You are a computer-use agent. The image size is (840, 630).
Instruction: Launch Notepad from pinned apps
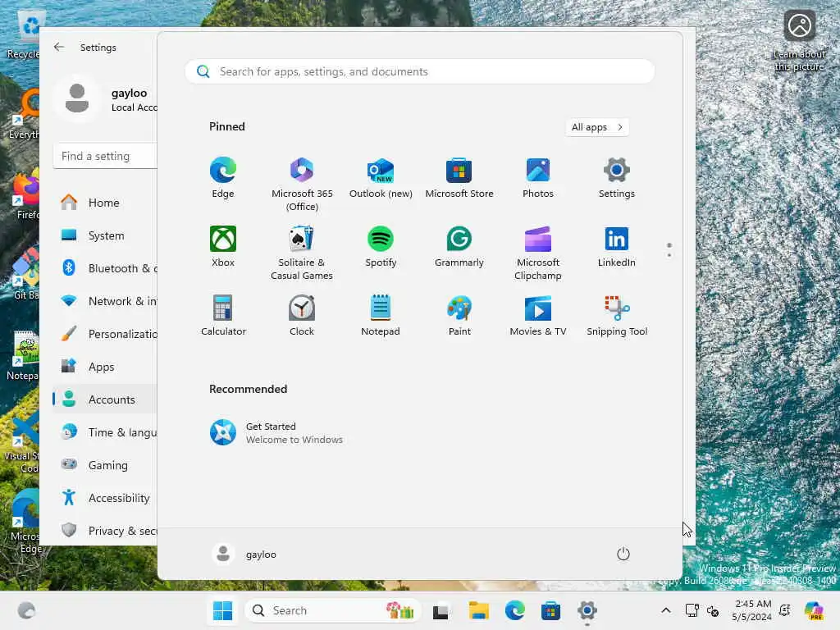[x=381, y=316]
